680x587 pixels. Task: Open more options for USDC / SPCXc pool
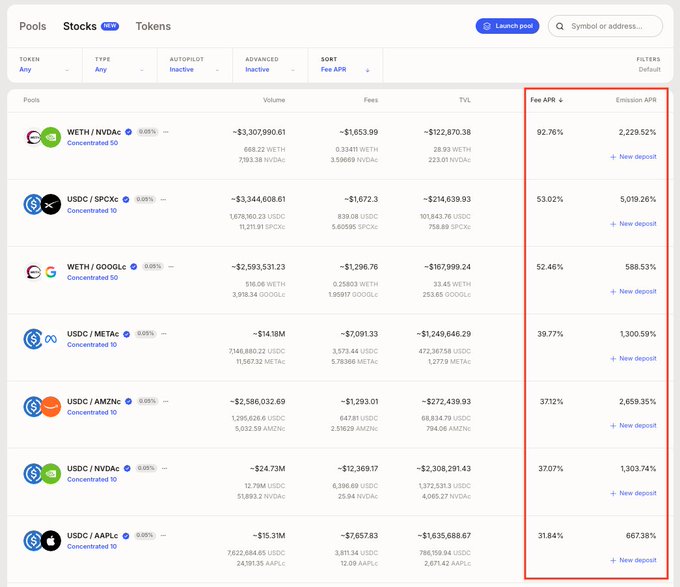coord(163,199)
